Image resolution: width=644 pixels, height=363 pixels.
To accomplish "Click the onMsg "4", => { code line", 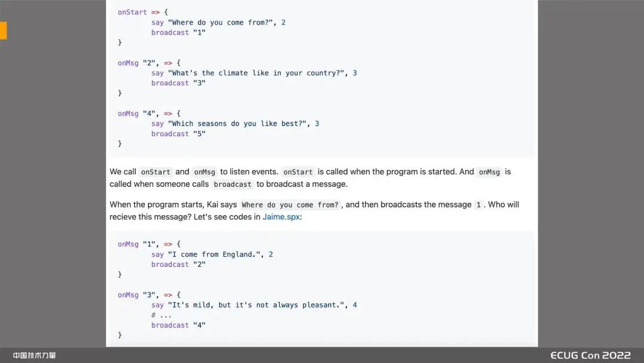I will (x=148, y=113).
